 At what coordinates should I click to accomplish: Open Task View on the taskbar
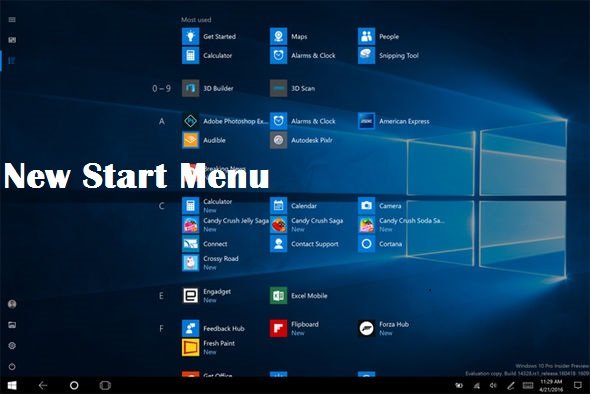(105, 385)
